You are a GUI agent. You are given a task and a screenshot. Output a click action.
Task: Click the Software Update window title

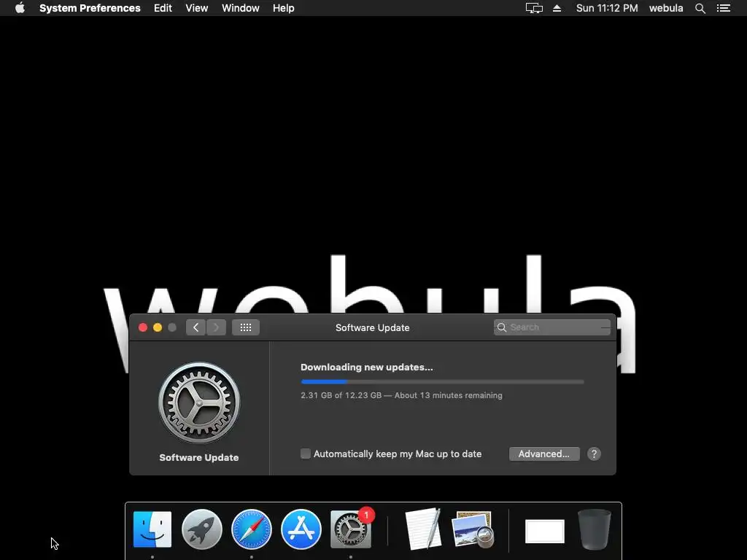point(373,327)
